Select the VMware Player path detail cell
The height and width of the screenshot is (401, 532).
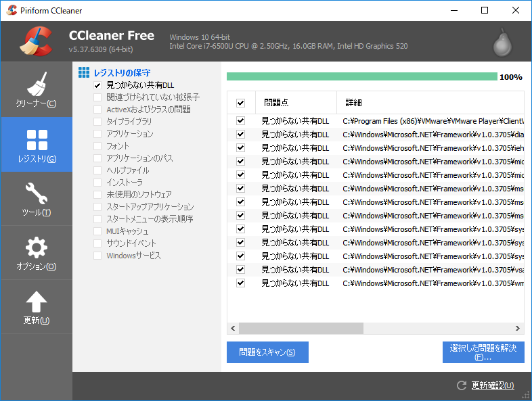click(433, 121)
